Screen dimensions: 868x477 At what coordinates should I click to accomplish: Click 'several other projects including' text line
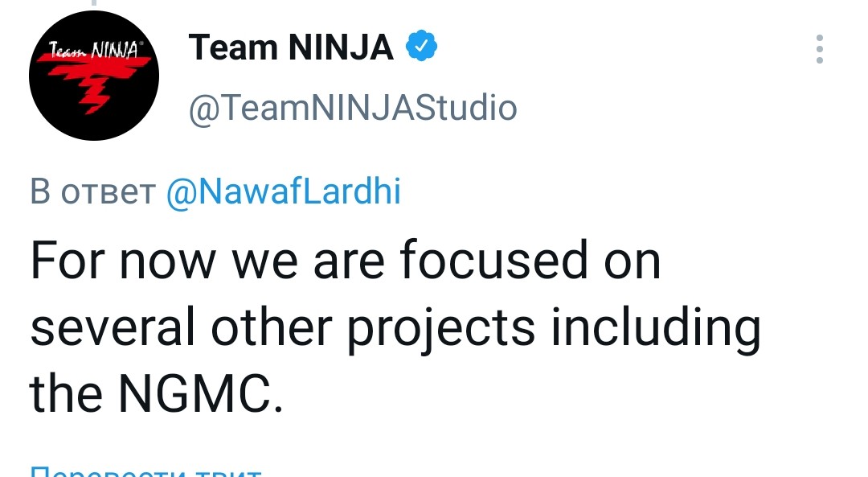395,329
